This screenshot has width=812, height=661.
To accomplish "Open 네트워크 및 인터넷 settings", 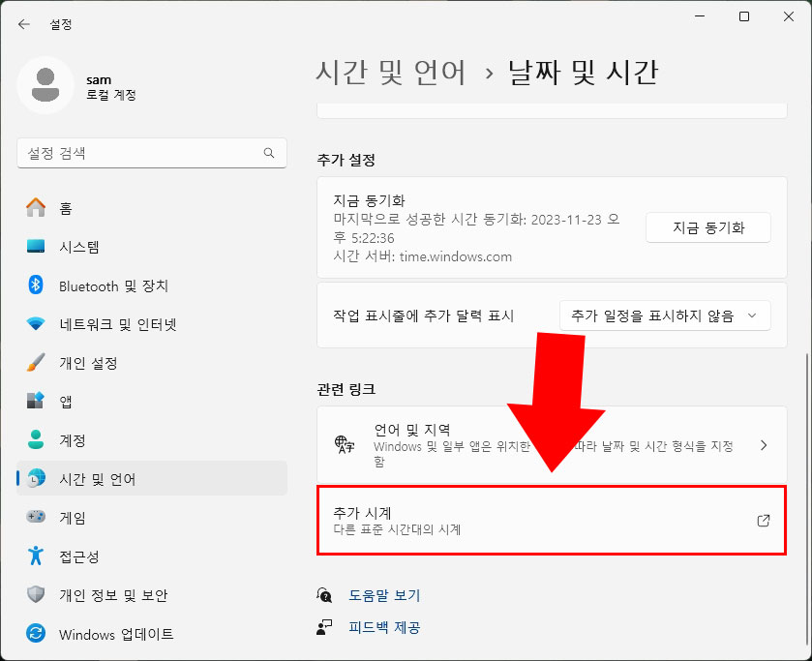I will (35, 324).
